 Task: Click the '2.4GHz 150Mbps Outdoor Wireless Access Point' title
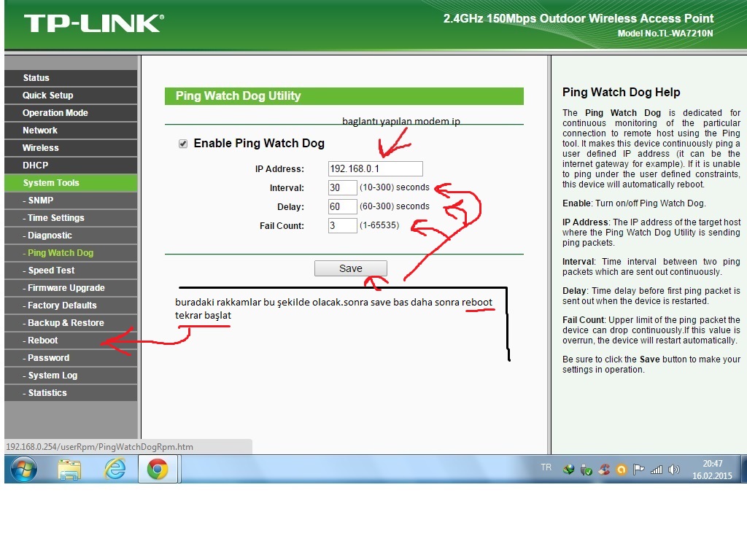578,18
